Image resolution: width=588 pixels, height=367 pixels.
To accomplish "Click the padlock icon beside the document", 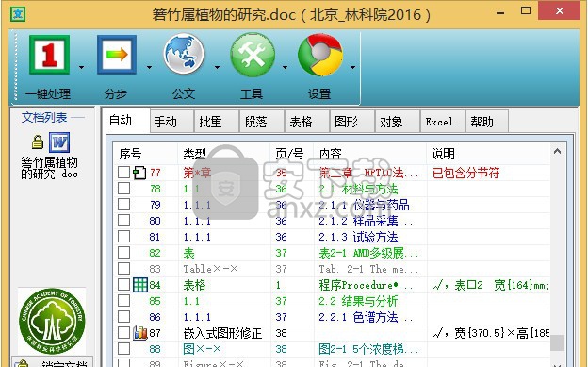I will (x=37, y=142).
